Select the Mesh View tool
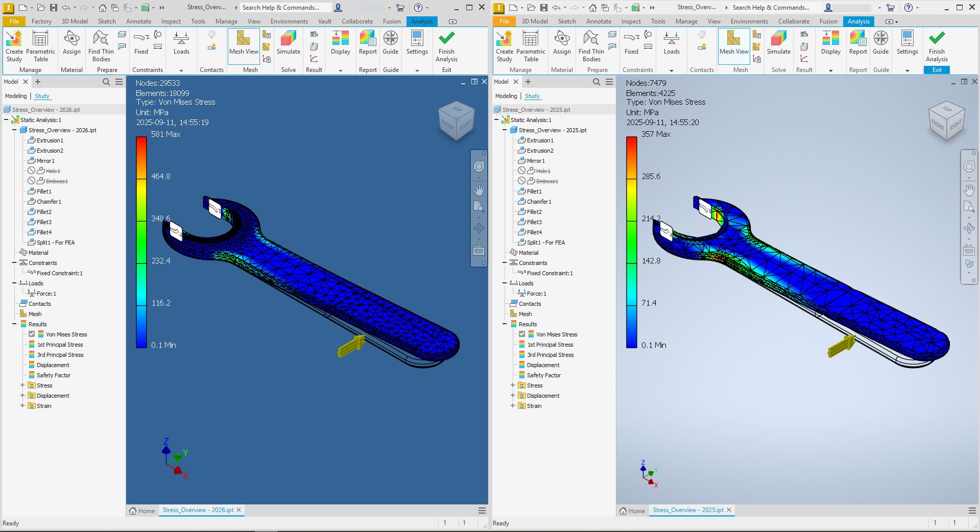 click(243, 46)
